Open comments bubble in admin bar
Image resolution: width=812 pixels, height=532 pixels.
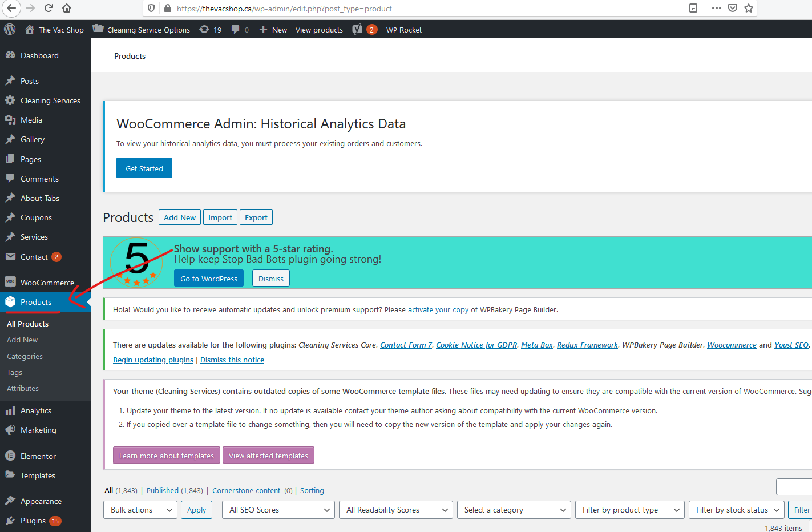pyautogui.click(x=240, y=30)
